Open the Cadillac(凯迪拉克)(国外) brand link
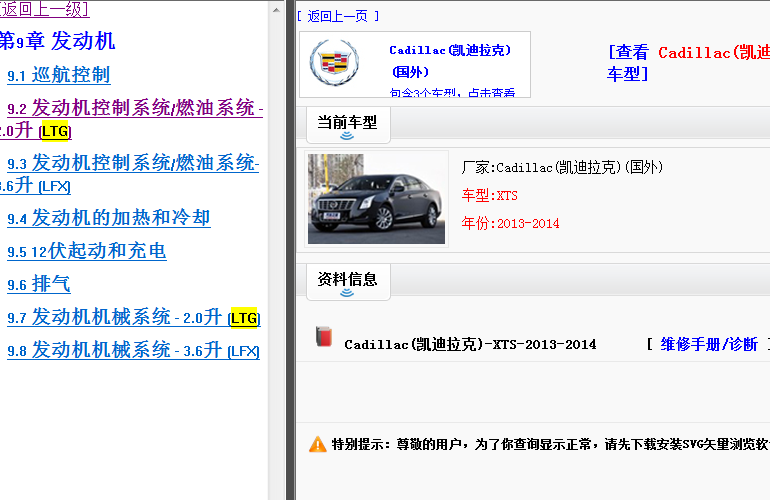The image size is (770, 500). point(450,61)
